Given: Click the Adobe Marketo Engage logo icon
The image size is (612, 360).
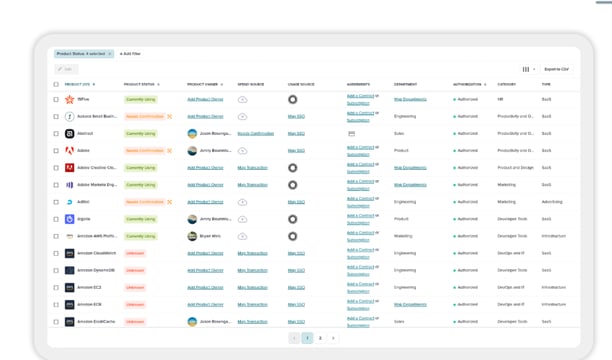Looking at the screenshot, I should click(x=69, y=185).
